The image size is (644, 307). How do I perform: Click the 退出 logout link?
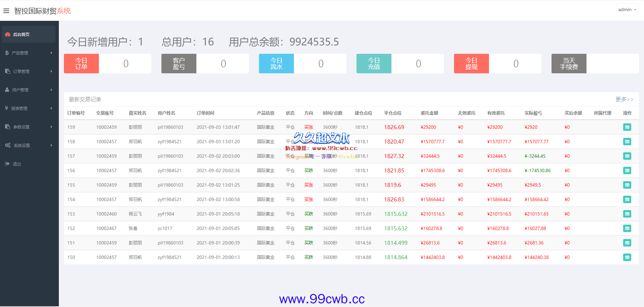[17, 164]
